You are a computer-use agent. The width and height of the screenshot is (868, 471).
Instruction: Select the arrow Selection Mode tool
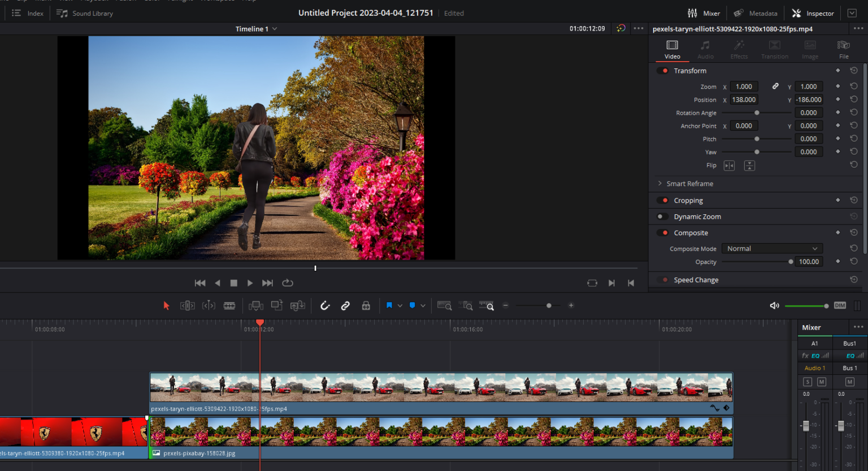tap(166, 305)
